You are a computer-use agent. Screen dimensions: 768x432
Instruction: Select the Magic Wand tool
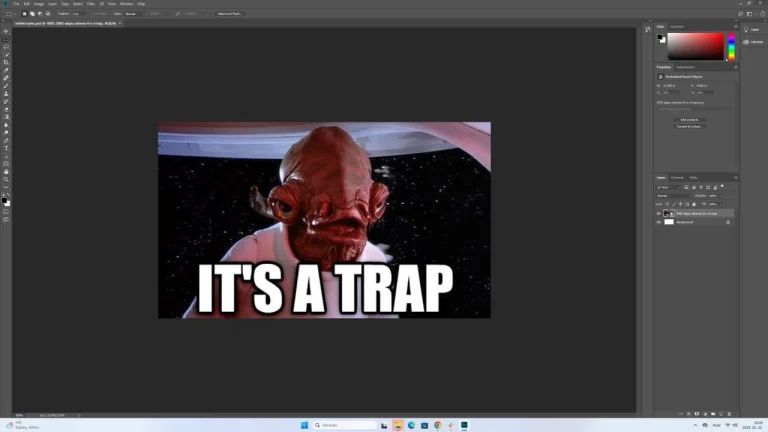[6, 54]
